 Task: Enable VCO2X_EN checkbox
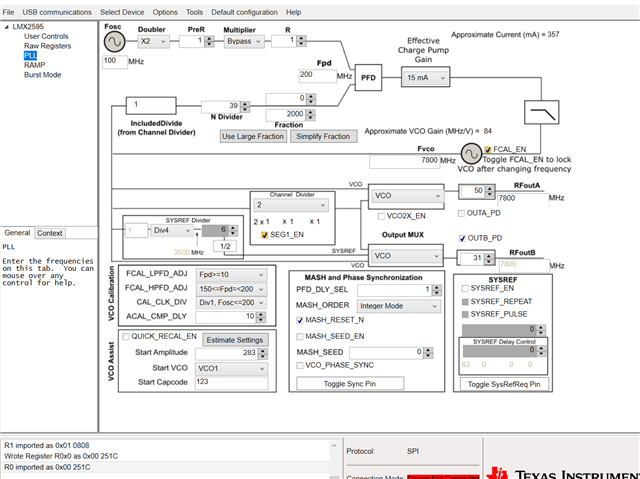coord(381,216)
